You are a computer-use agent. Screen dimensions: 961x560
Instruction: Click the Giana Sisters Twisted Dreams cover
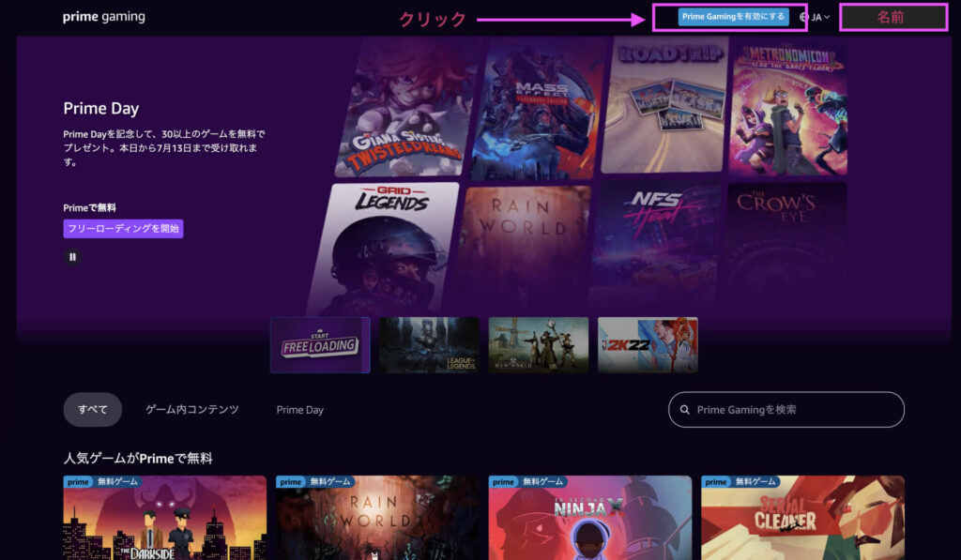pos(405,107)
